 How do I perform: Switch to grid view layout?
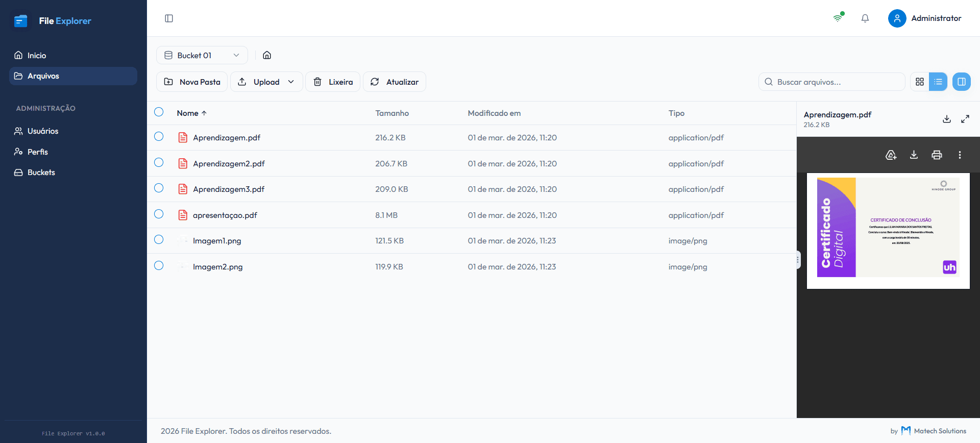click(x=920, y=82)
